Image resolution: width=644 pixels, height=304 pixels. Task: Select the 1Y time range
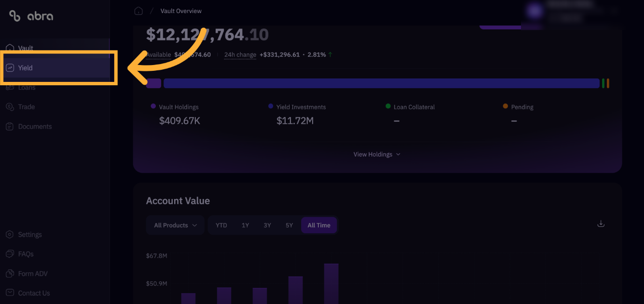pos(246,225)
